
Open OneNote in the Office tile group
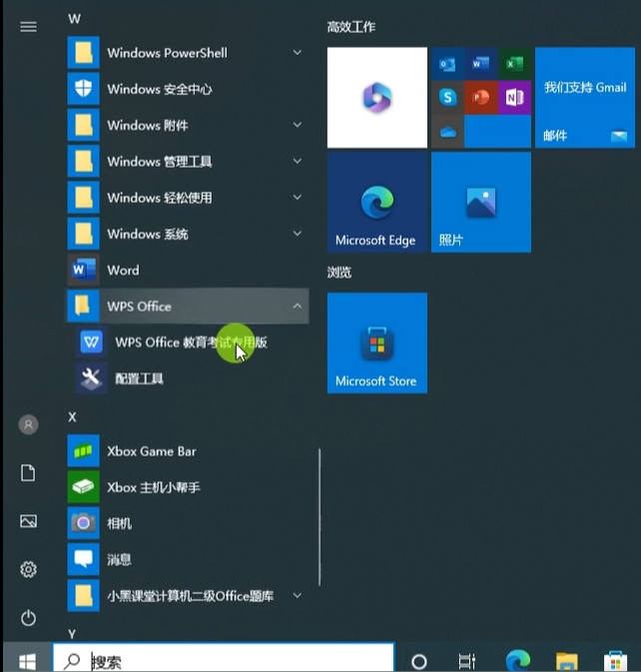pyautogui.click(x=514, y=98)
